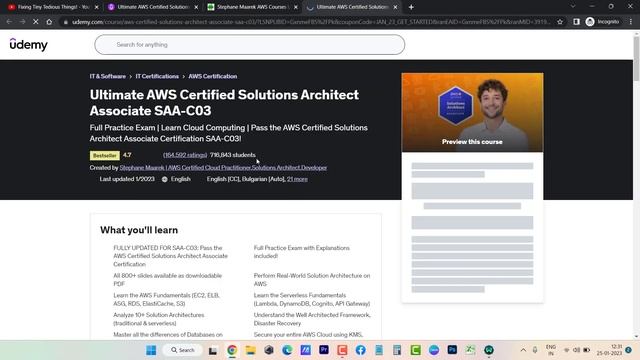The image size is (640, 360).
Task: Click the 4.7 rating value
Action: (127, 155)
